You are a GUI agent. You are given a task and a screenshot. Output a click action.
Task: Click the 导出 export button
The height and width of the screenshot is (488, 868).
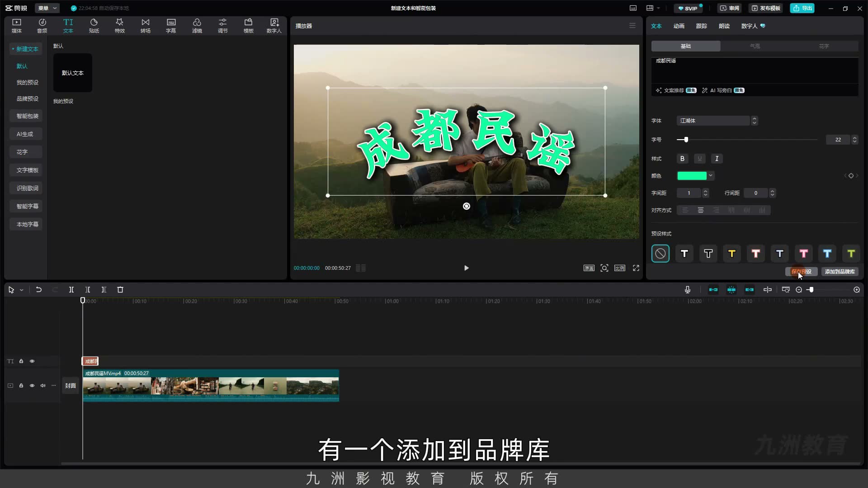(x=802, y=8)
